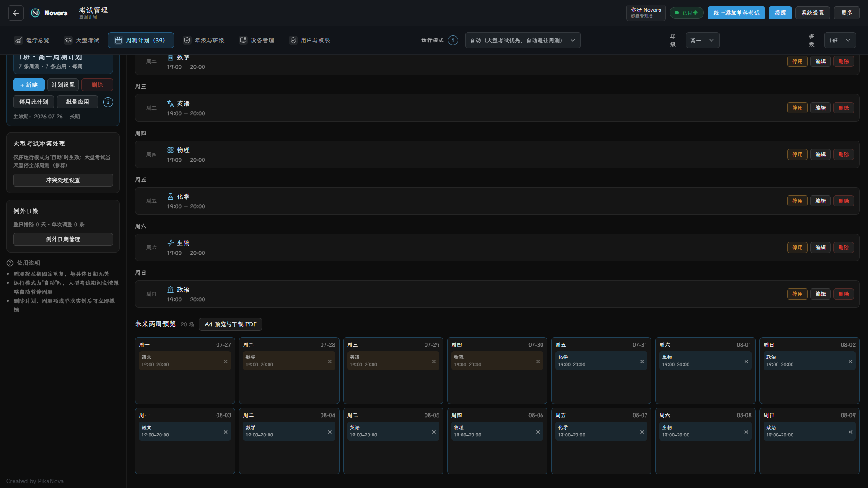Remove 数学 exam on 07-28
Viewport: 868px width, 488px height.
pos(330,361)
